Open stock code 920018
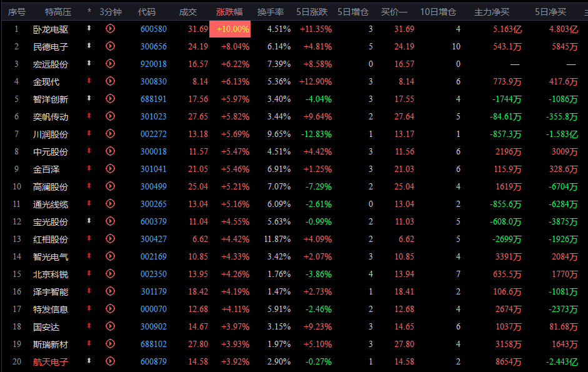 (x=154, y=64)
